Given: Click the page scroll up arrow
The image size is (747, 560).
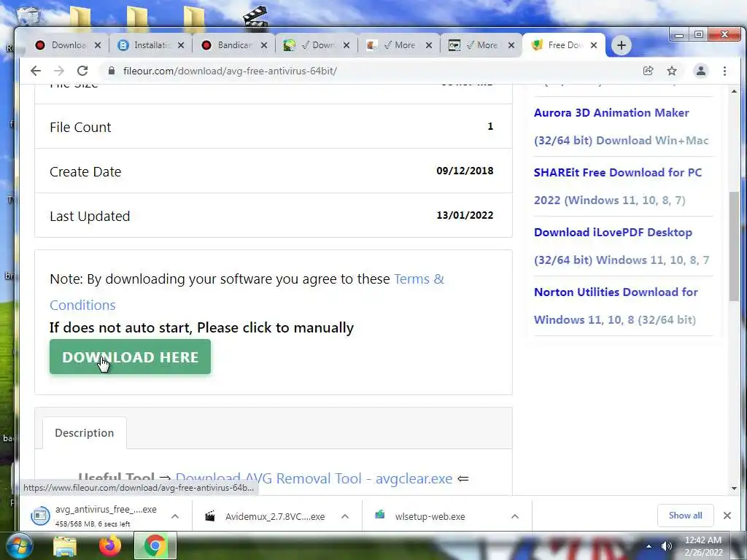Looking at the screenshot, I should 734,91.
